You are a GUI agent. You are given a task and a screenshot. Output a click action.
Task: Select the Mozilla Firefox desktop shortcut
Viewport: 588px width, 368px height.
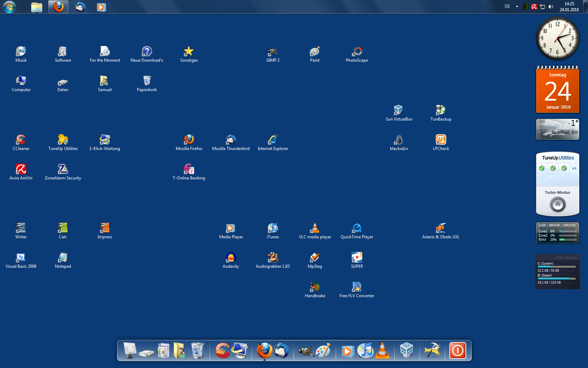(189, 143)
